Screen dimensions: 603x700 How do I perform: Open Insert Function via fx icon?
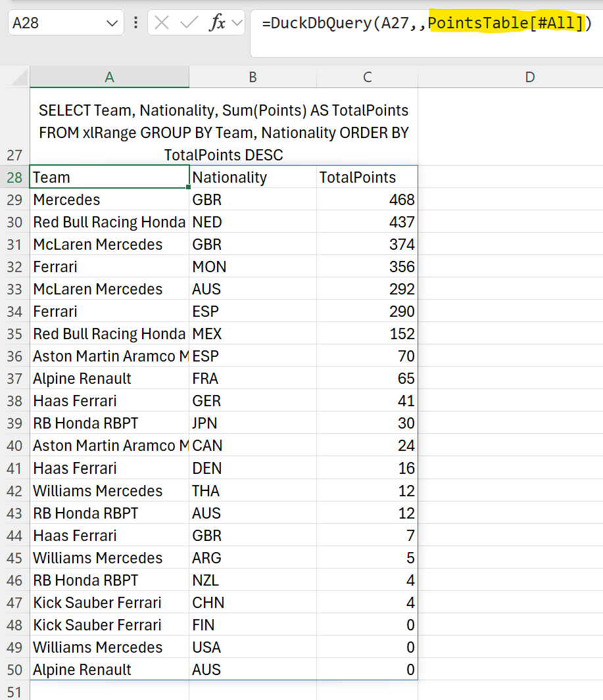coord(216,24)
